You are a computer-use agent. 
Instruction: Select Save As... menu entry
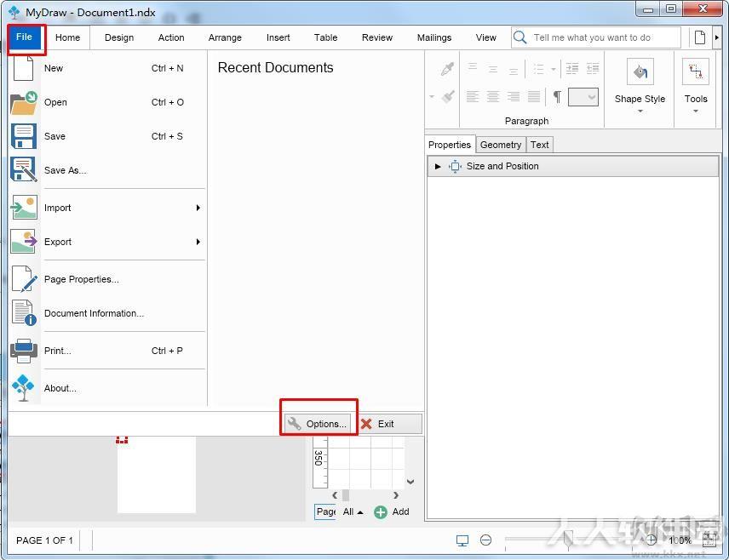pyautogui.click(x=107, y=170)
